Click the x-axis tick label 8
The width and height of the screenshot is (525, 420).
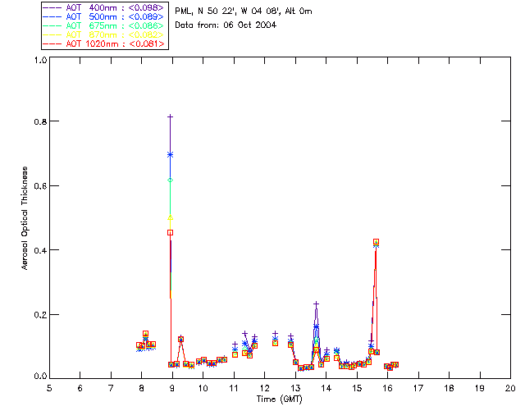tap(141, 388)
